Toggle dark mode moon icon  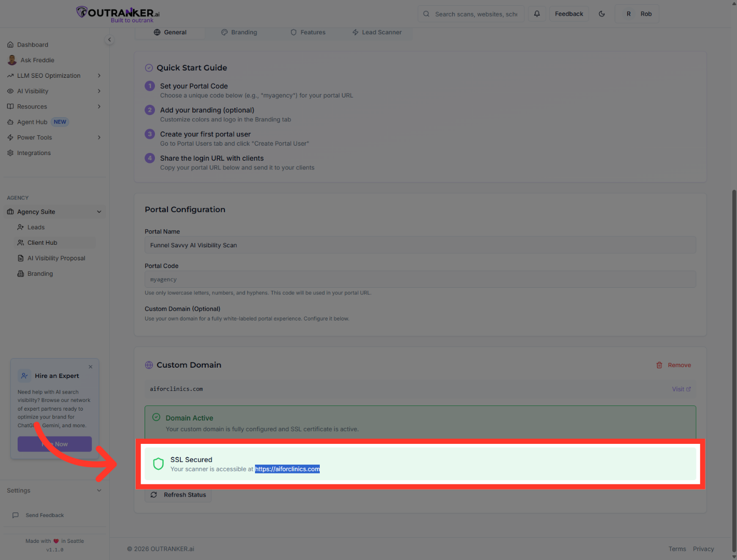[602, 14]
